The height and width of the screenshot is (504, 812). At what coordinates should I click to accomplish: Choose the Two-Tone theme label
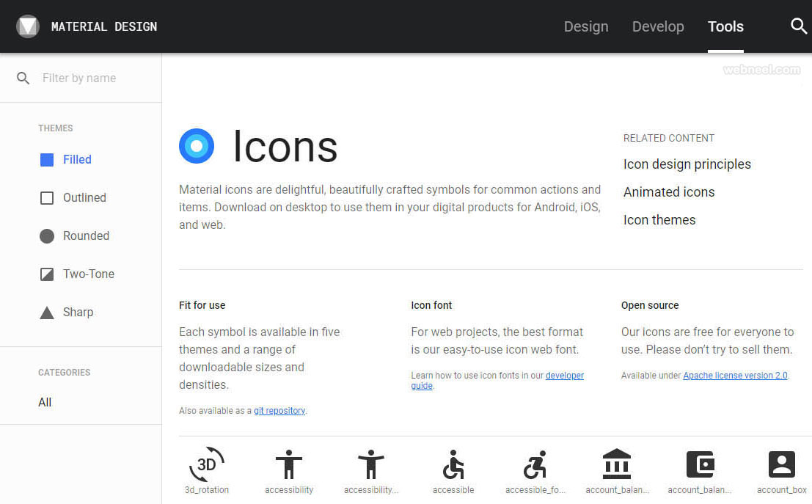(89, 274)
